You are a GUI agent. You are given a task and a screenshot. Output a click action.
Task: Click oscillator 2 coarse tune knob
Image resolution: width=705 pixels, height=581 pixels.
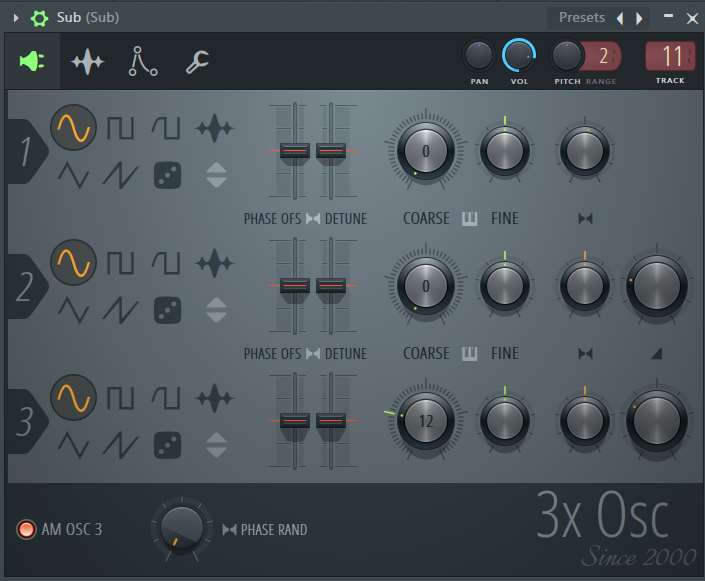[426, 286]
